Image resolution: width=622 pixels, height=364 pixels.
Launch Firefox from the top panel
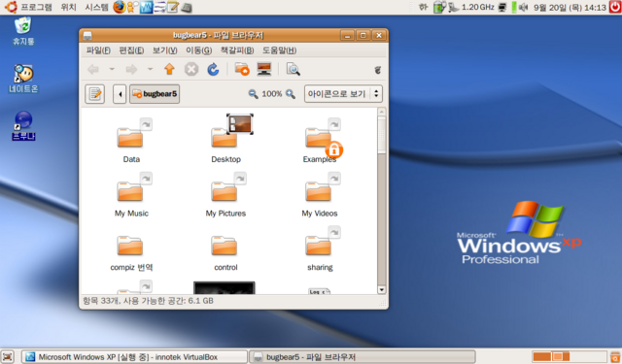pyautogui.click(x=119, y=7)
